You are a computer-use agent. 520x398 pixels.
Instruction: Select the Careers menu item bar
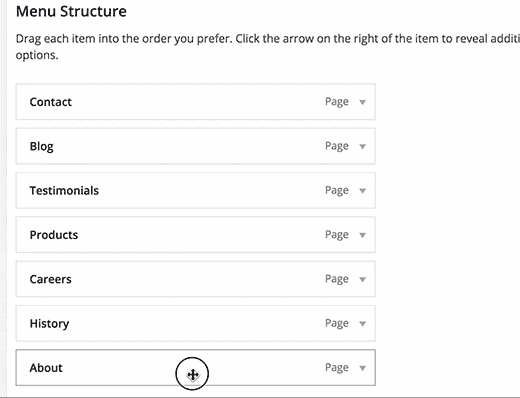coord(196,279)
